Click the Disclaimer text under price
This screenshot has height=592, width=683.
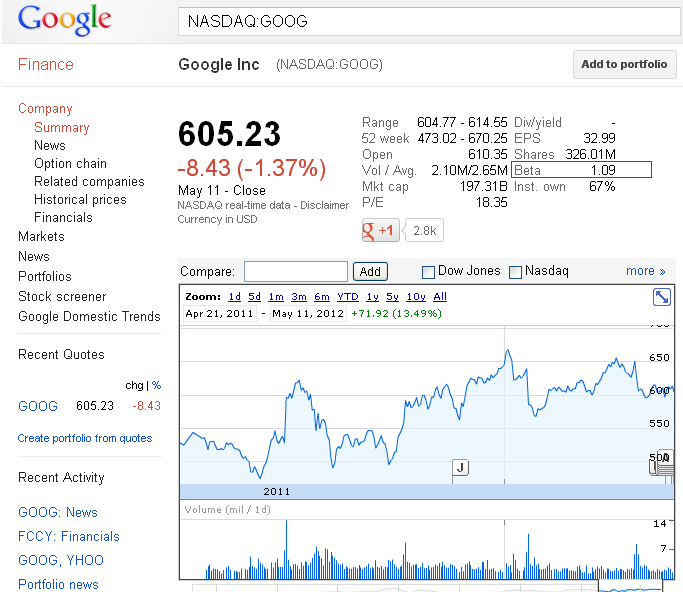coord(325,205)
